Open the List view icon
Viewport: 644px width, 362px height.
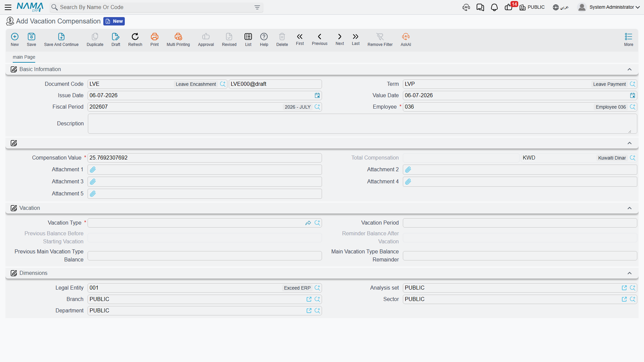(248, 37)
